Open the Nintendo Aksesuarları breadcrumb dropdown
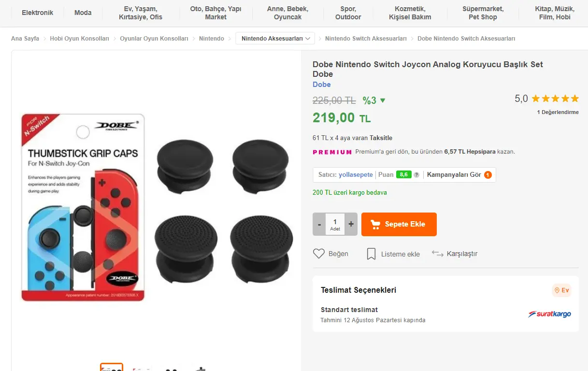The height and width of the screenshot is (371, 588). [x=275, y=38]
